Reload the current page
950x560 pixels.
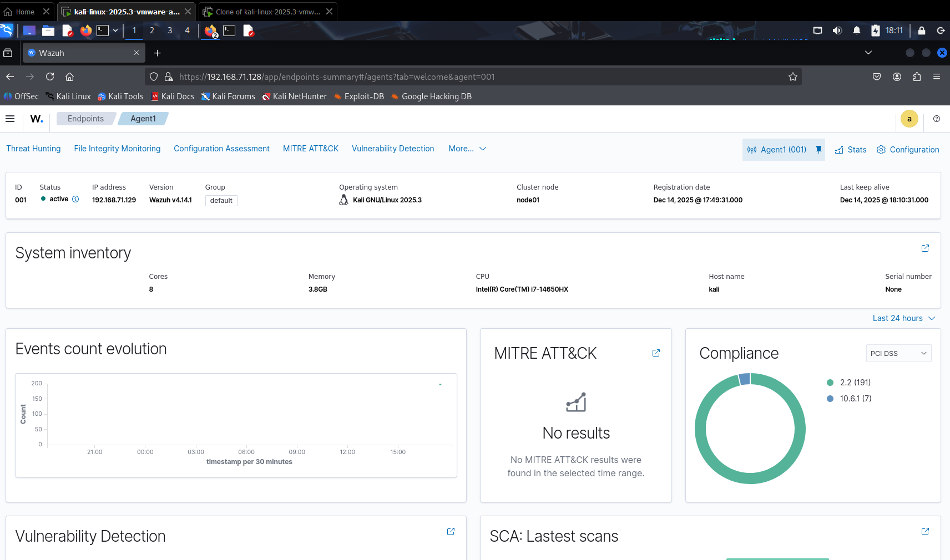point(50,77)
